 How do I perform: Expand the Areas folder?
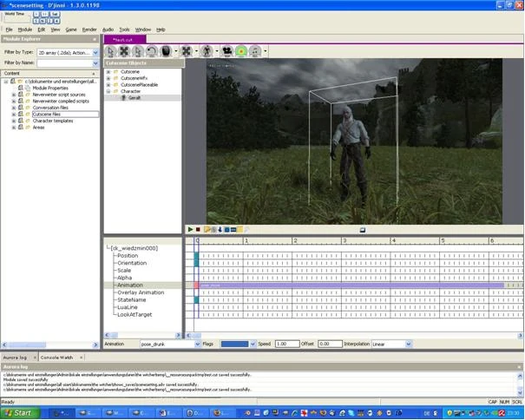click(x=14, y=128)
